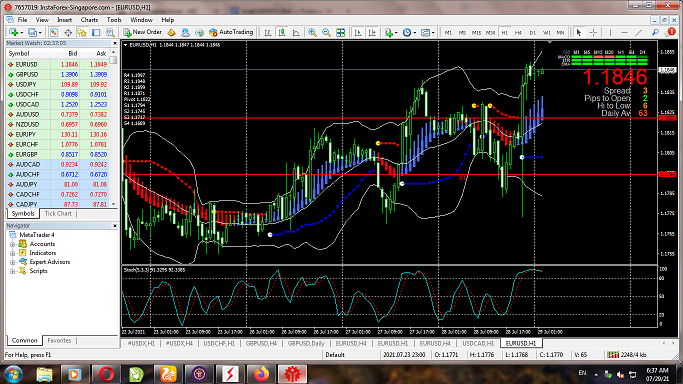Open the New Chart dropdown arrow
This screenshot has height=384, width=683.
click(x=21, y=33)
